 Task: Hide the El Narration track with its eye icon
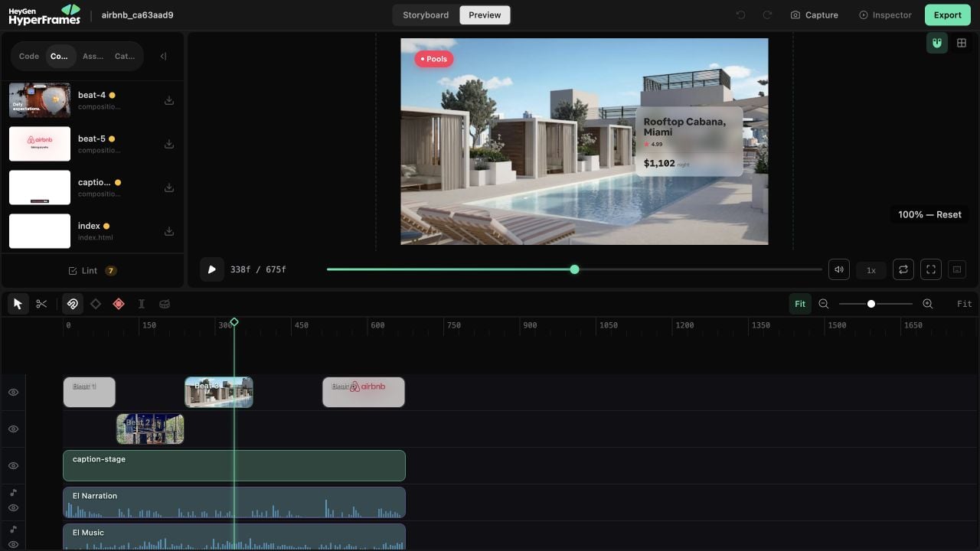(x=13, y=508)
